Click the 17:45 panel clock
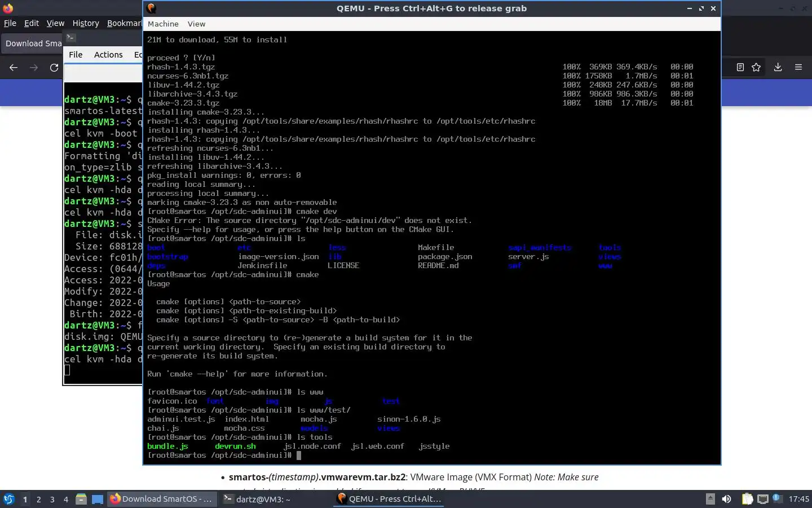 pyautogui.click(x=798, y=499)
